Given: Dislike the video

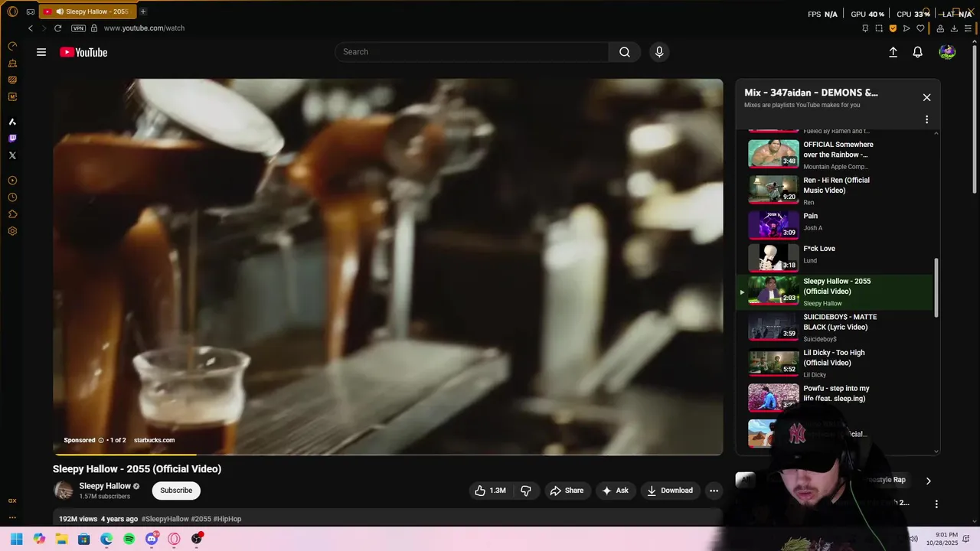Looking at the screenshot, I should [x=526, y=491].
